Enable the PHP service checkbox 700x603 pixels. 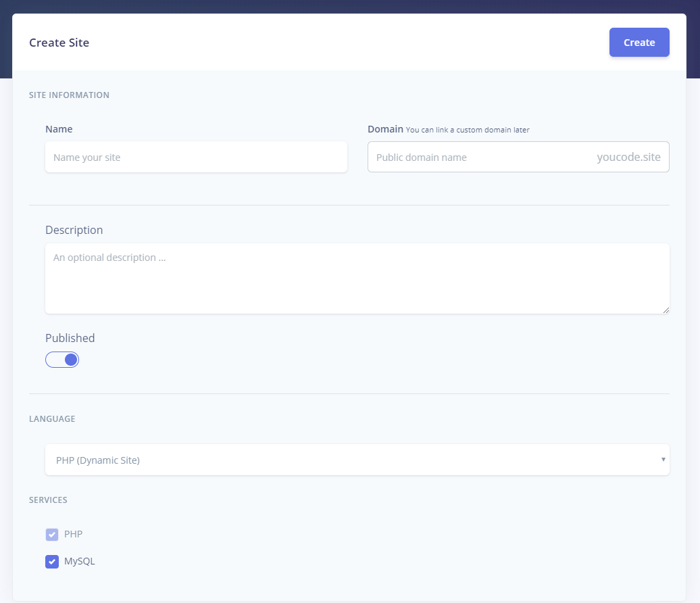52,534
